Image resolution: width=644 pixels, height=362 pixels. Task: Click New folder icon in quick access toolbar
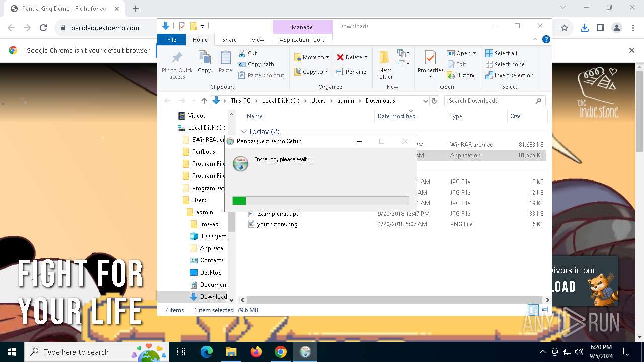193,26
